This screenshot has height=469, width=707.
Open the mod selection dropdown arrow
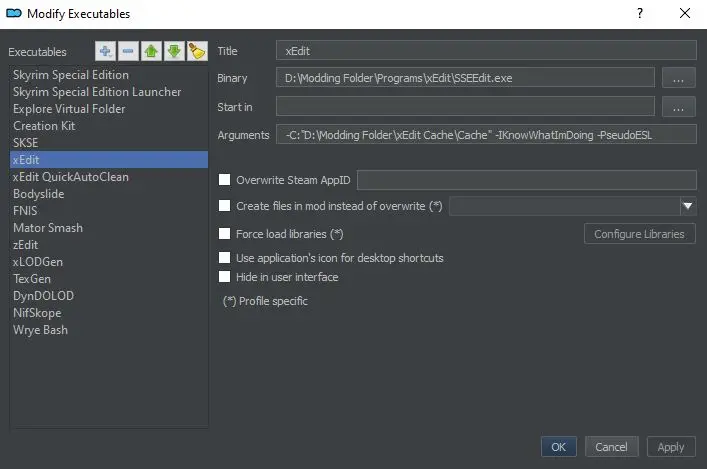[x=688, y=206]
